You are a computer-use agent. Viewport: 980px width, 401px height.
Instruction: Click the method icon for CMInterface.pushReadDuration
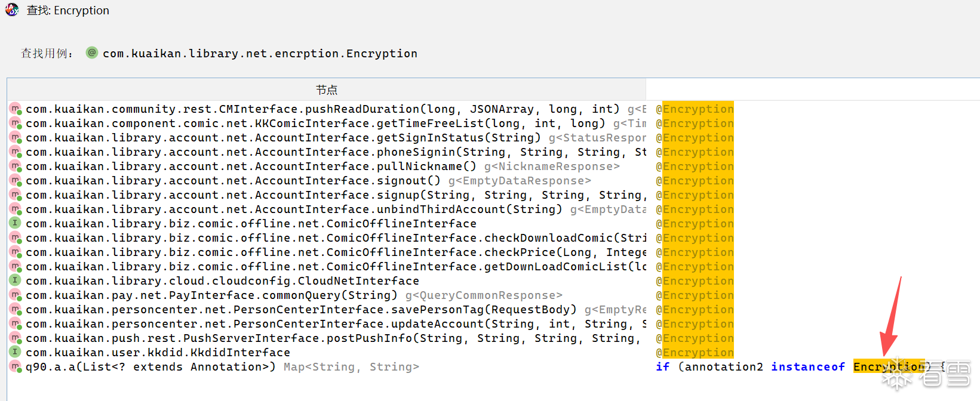tap(16, 109)
